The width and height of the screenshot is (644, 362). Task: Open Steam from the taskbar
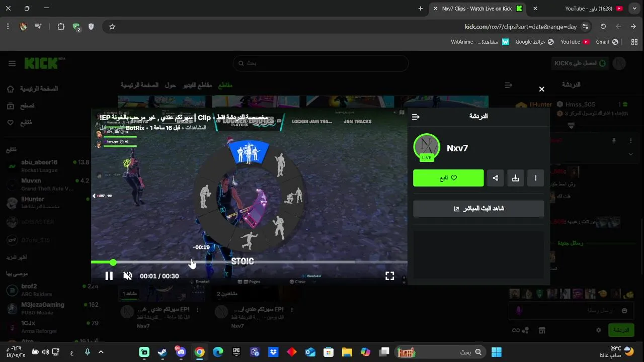163,352
